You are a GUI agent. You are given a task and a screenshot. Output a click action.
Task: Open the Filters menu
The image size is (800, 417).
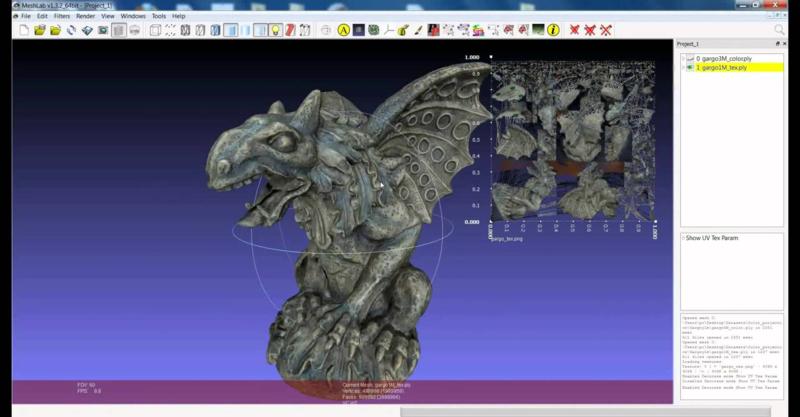pos(62,16)
